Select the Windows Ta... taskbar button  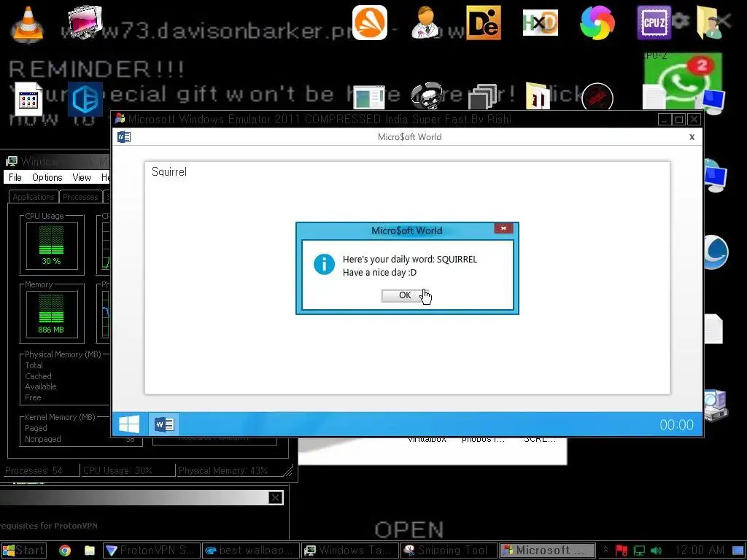click(350, 551)
